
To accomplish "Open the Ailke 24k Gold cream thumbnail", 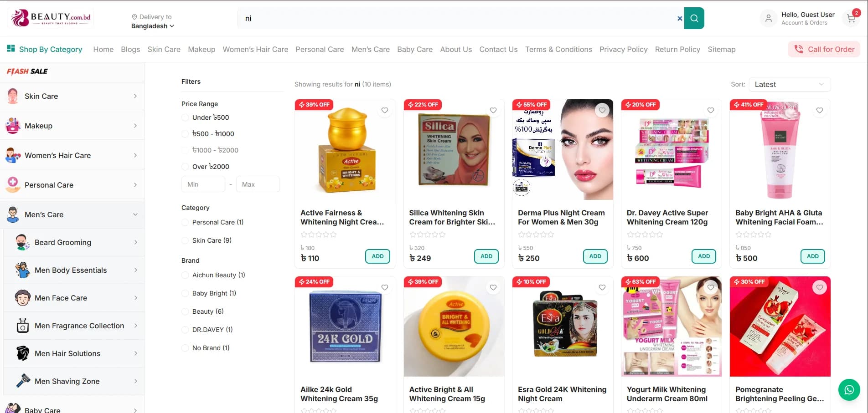I will click(x=345, y=326).
